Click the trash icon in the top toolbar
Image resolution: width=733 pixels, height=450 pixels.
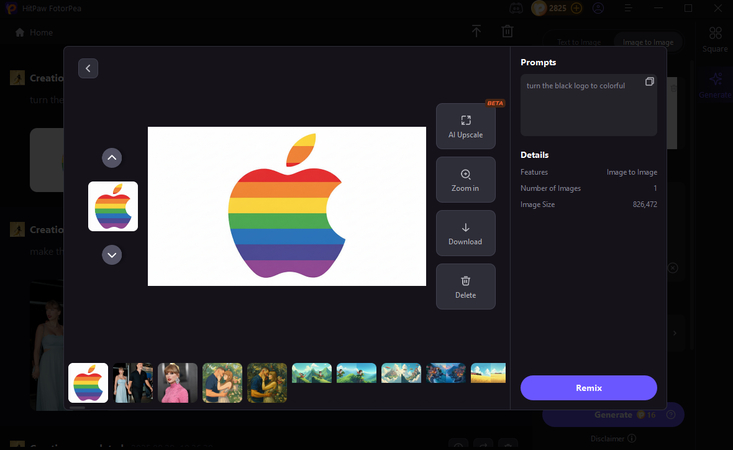pyautogui.click(x=508, y=32)
